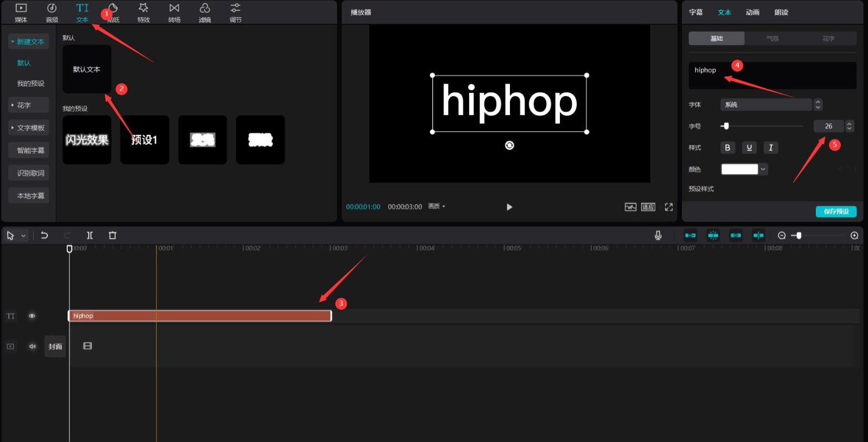Expand the 文字模板 section
This screenshot has height=442, width=868.
click(28, 128)
